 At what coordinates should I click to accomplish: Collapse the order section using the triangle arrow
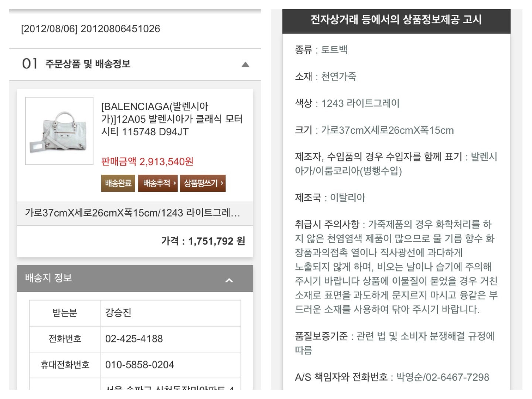[x=245, y=64]
